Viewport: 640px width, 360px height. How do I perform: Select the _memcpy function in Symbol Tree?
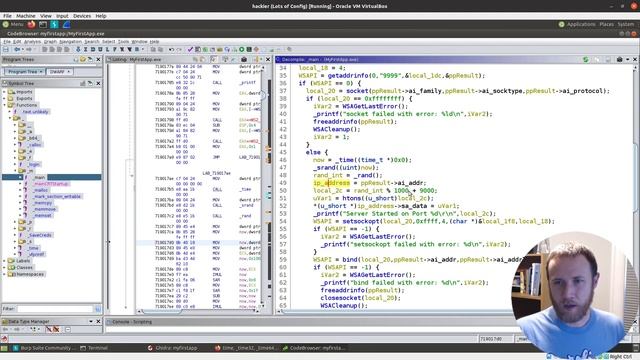click(x=42, y=203)
